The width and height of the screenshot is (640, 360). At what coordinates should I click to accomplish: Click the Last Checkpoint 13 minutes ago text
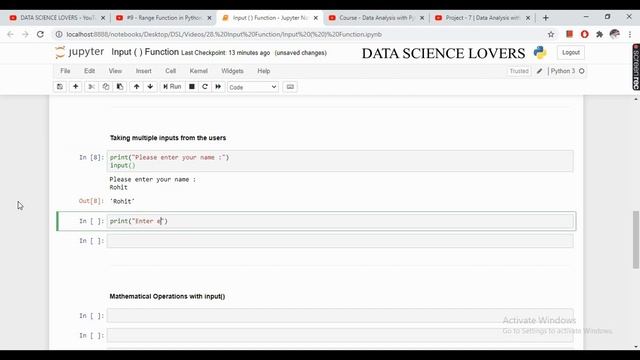tap(225, 53)
